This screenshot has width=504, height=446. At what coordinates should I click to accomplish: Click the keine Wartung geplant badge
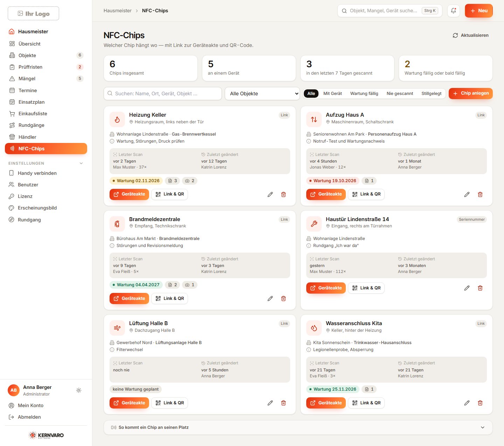[x=135, y=389]
